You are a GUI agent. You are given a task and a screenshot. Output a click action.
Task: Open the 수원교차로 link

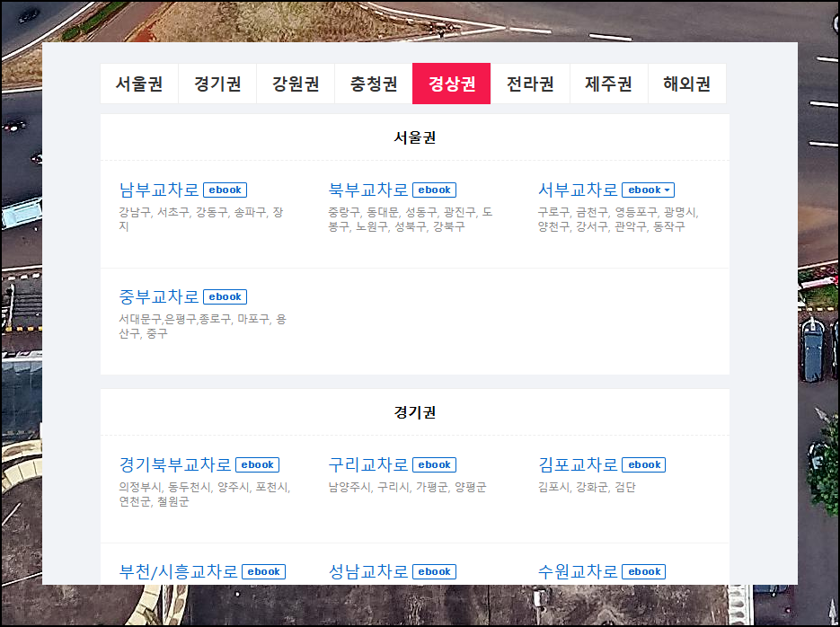[x=578, y=571]
